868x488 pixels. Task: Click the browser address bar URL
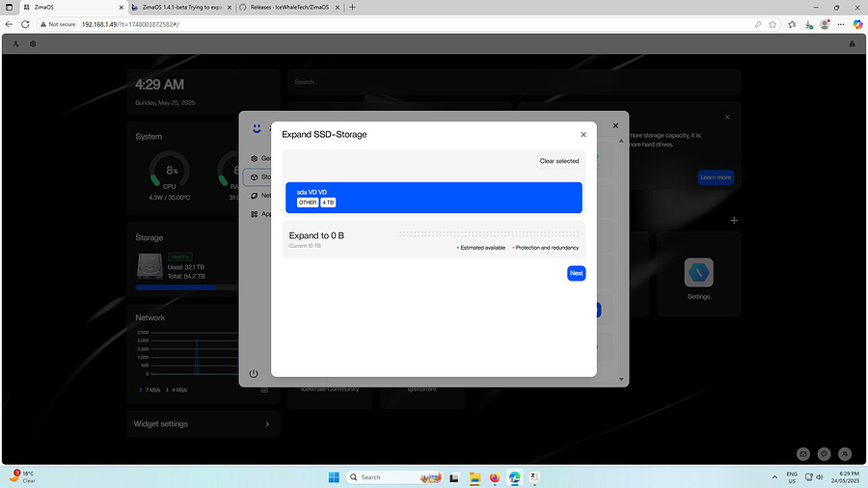pyautogui.click(x=130, y=24)
